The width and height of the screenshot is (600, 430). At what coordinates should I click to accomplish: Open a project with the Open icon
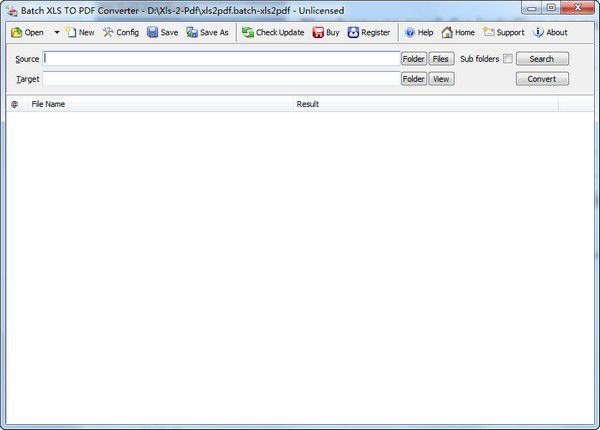point(27,33)
